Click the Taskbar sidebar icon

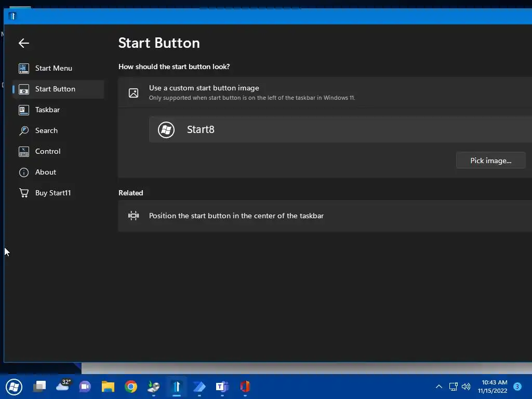tap(24, 110)
